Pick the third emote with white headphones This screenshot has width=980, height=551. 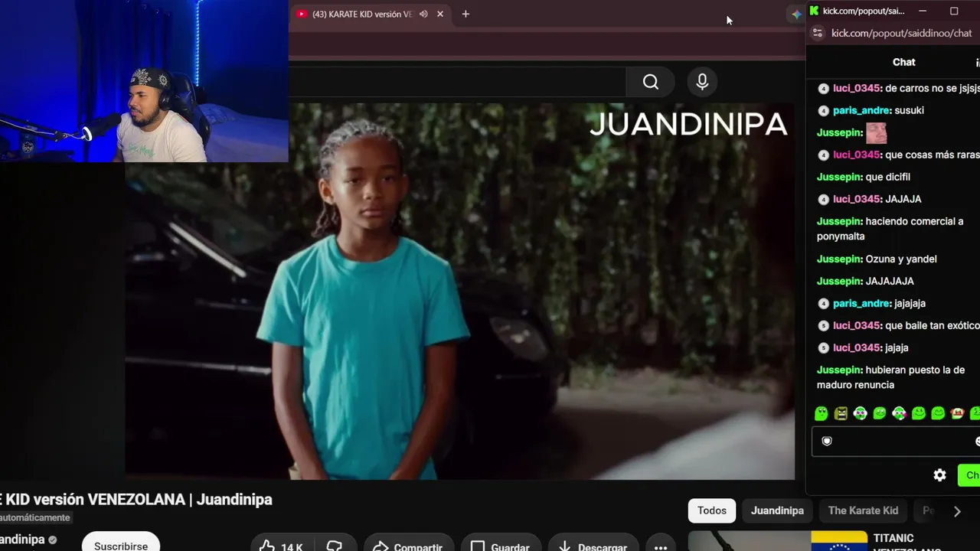861,413
